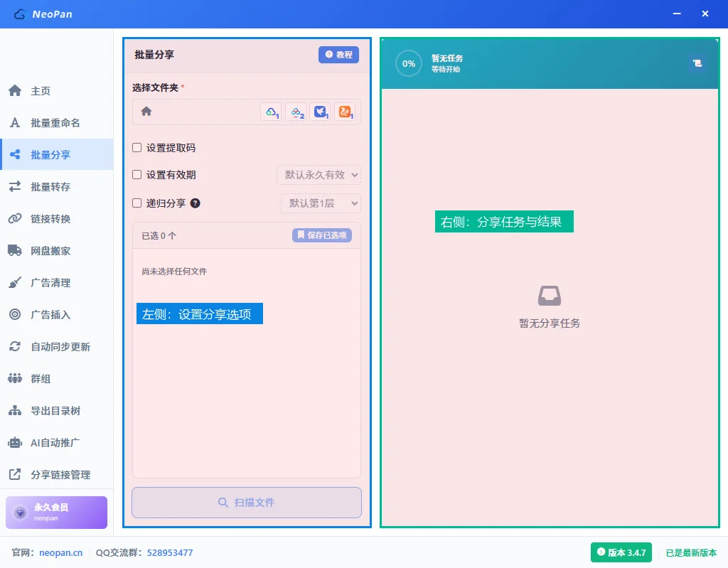Open 网盘搬家 cloud drive migration
728x568 pixels.
(57, 251)
